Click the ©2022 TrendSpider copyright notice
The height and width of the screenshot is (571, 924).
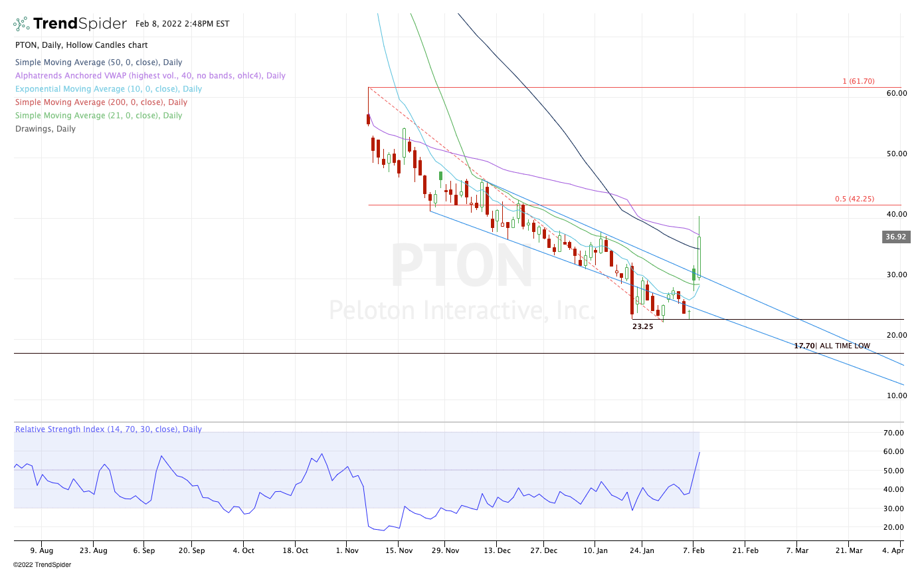pos(42,564)
